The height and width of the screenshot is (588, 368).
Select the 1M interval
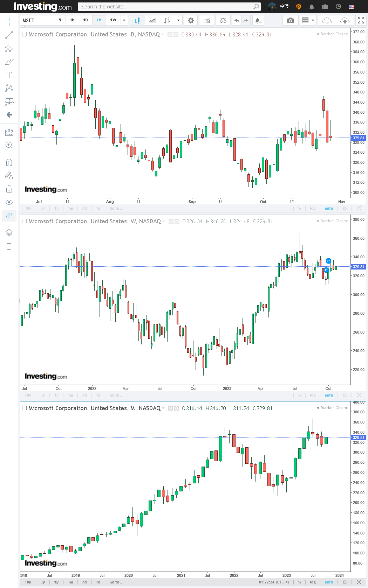tap(99, 20)
